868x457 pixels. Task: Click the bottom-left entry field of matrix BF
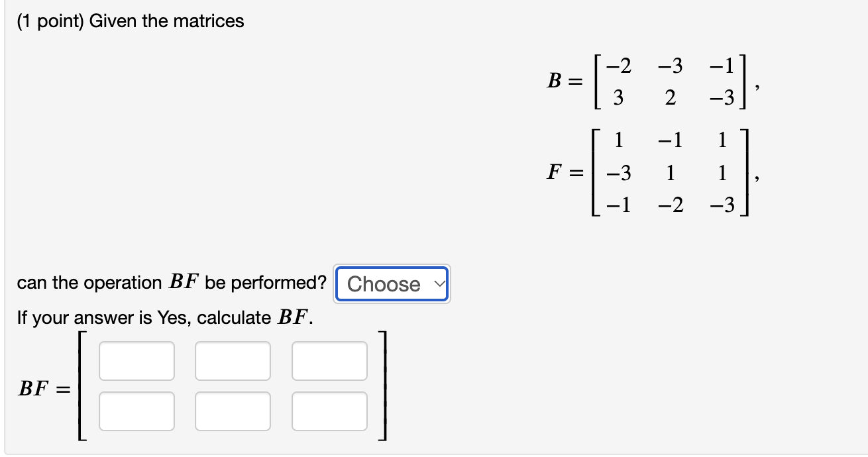pos(136,411)
